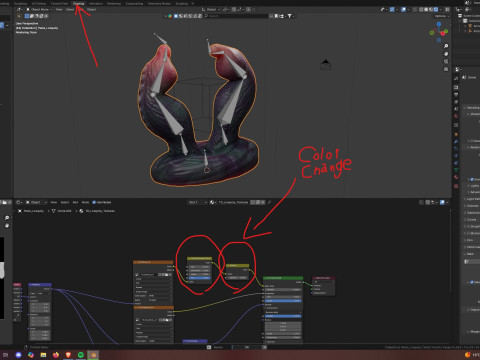
Task: Click the View menu in 3D viewport header
Action: (x=59, y=10)
